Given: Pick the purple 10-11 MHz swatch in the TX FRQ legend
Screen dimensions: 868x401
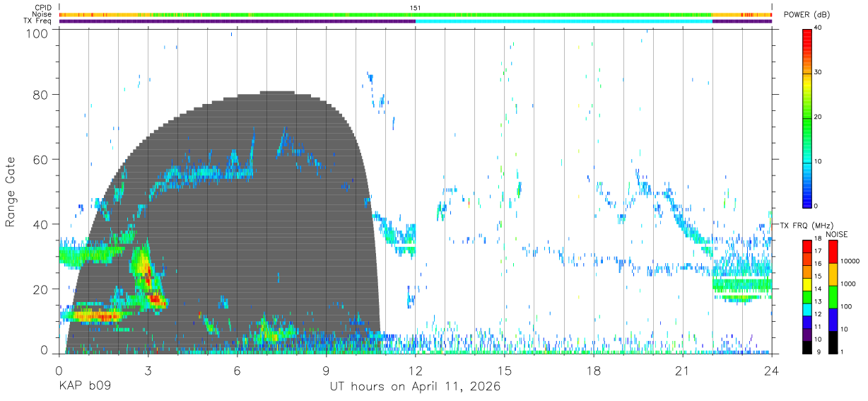Looking at the screenshot, I should pos(807,333).
